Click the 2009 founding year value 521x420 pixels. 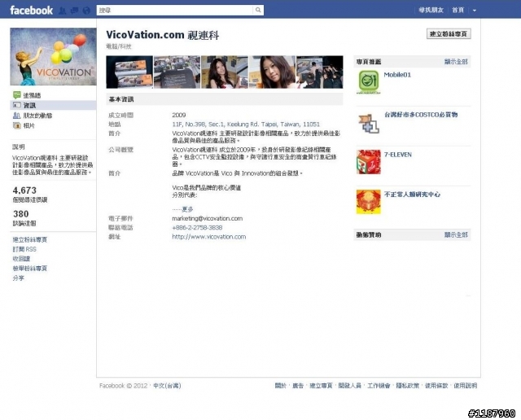click(x=179, y=115)
